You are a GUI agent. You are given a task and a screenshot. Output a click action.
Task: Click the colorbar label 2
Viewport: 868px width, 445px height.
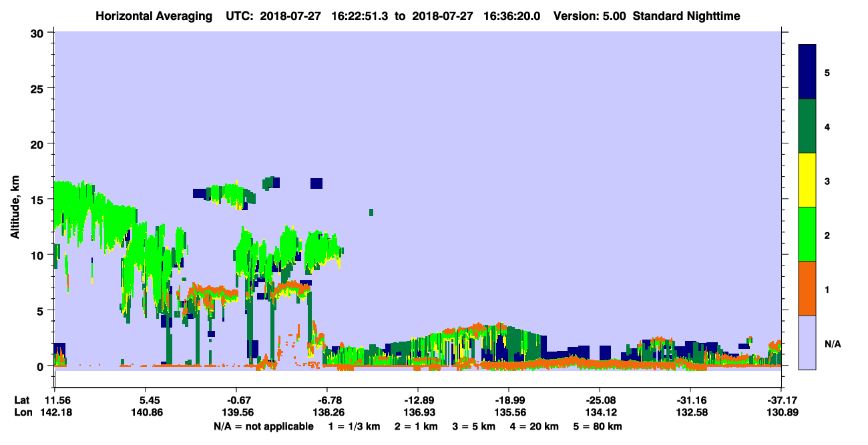[827, 235]
